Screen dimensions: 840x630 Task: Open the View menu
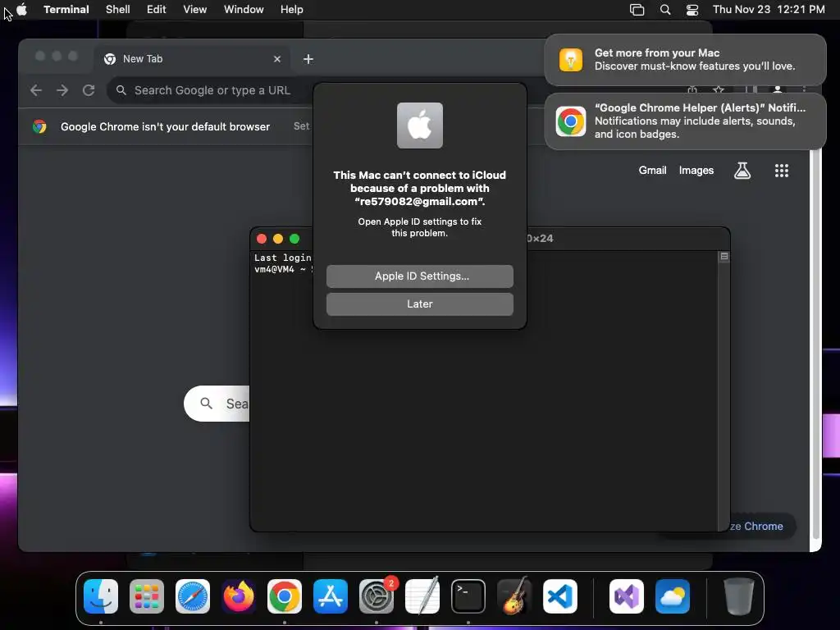point(195,9)
